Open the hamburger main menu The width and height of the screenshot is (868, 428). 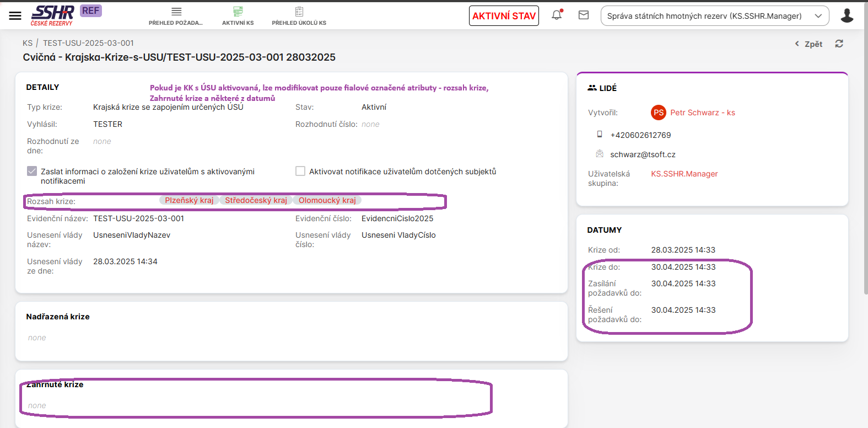pos(15,16)
